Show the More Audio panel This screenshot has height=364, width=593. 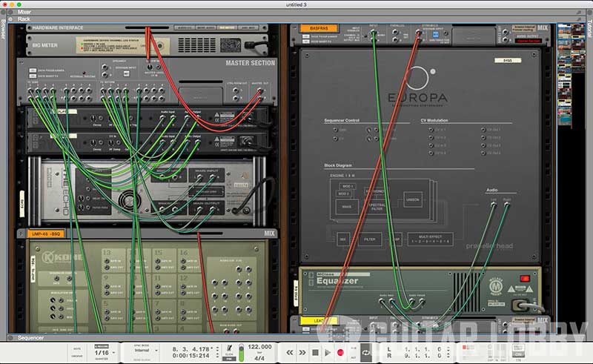tap(206, 27)
